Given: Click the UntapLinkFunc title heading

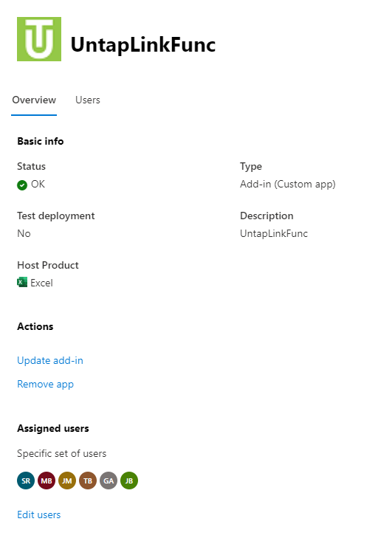Looking at the screenshot, I should coord(143,45).
